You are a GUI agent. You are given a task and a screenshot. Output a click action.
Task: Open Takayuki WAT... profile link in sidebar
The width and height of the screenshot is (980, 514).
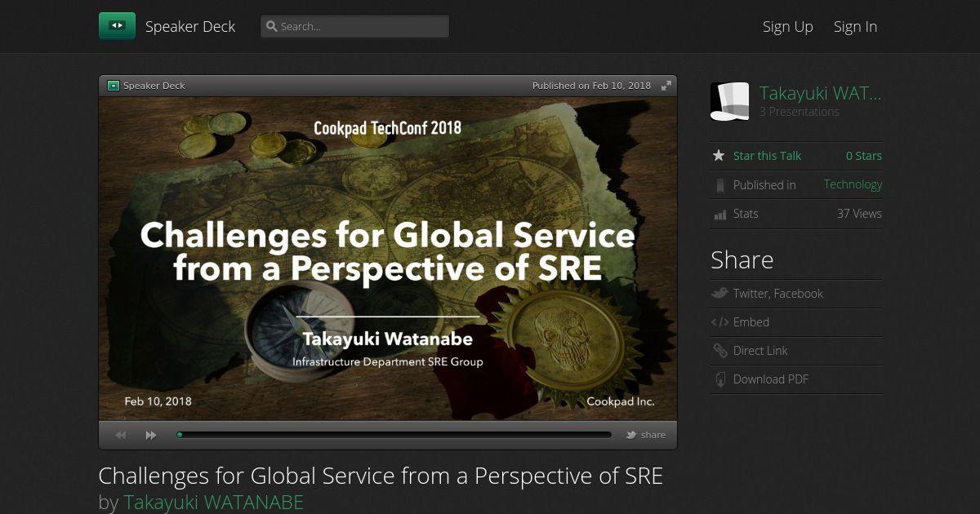coord(820,93)
